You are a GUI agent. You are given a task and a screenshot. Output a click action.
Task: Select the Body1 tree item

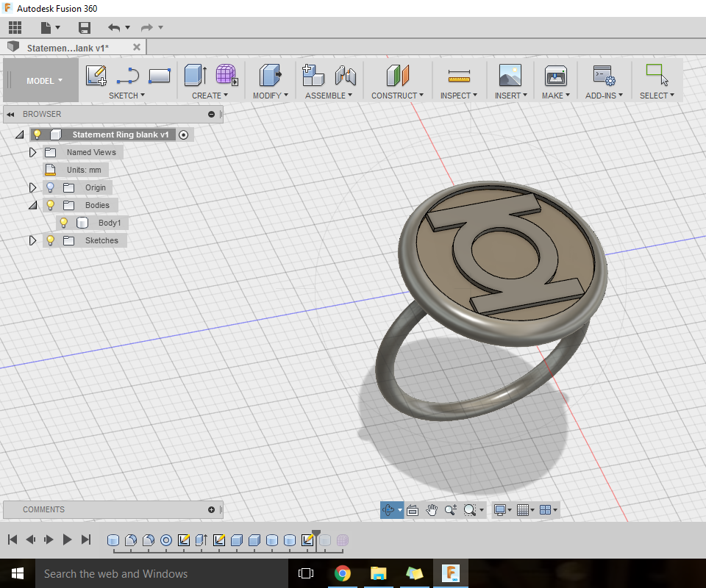(x=110, y=223)
